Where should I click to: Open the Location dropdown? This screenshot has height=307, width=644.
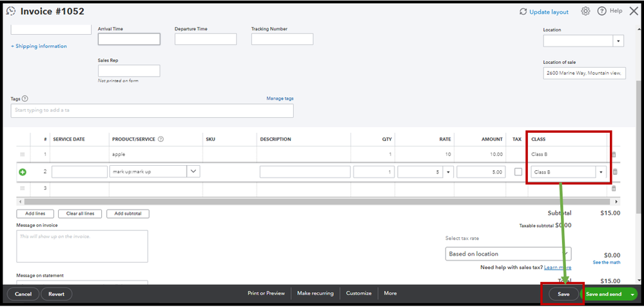tap(618, 41)
